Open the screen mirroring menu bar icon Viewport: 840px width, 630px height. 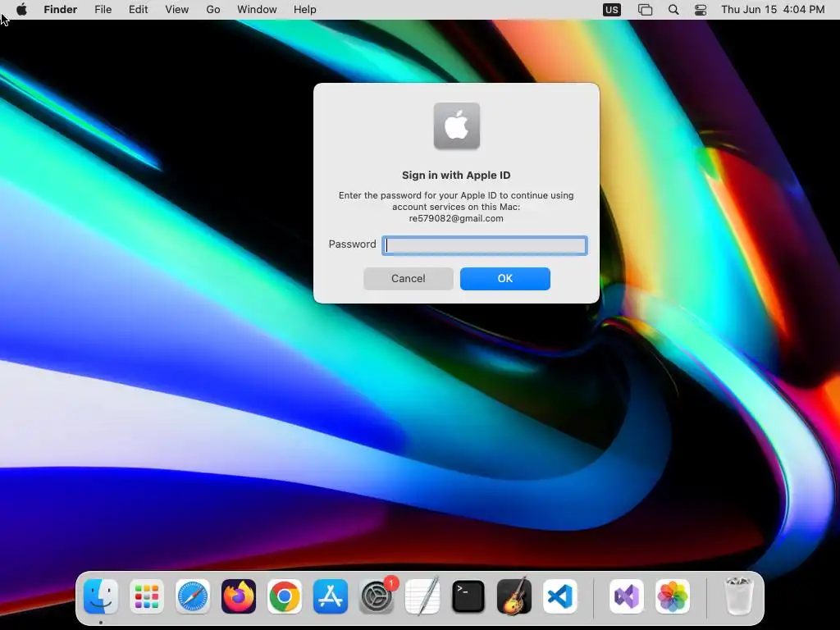tap(645, 10)
